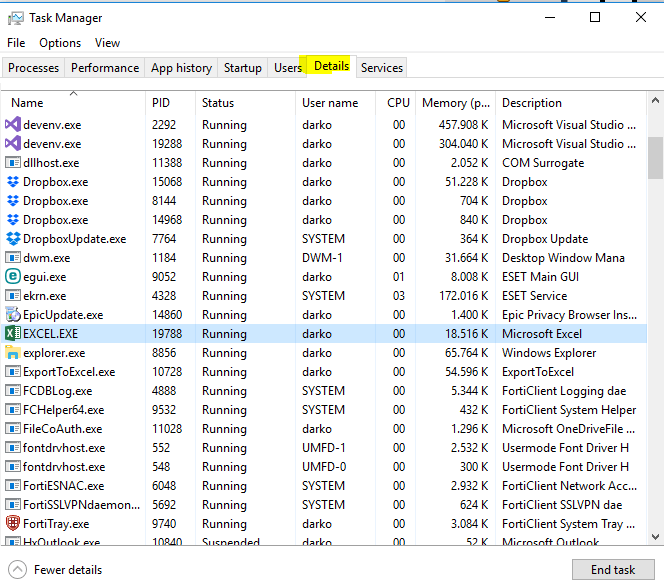Open the Options menu

pyautogui.click(x=60, y=43)
